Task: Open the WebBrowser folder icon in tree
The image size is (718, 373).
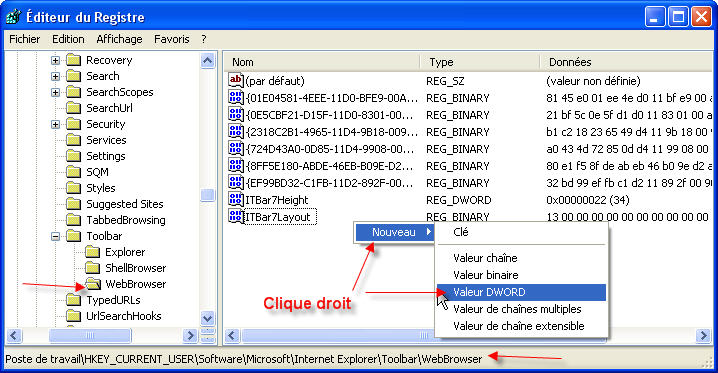Action: coord(93,284)
